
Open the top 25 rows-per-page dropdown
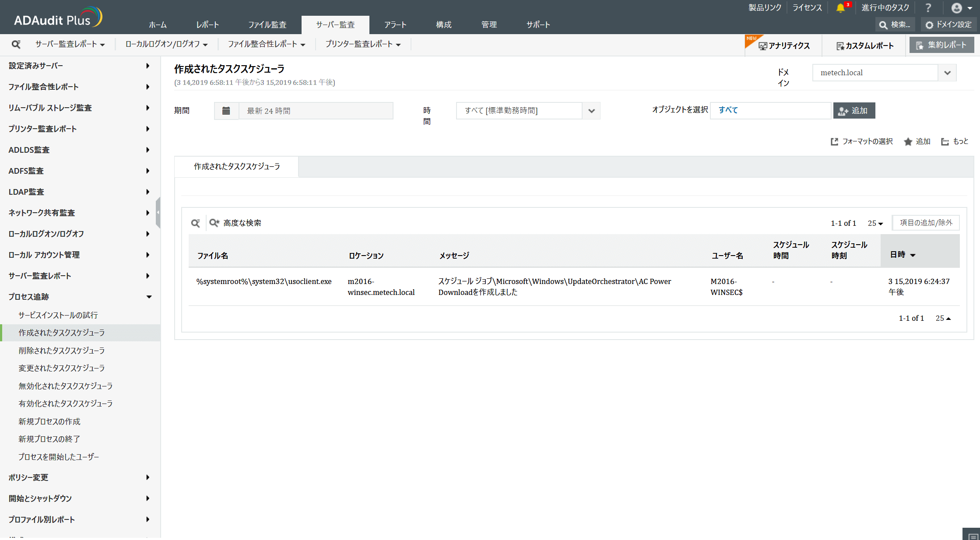(875, 223)
